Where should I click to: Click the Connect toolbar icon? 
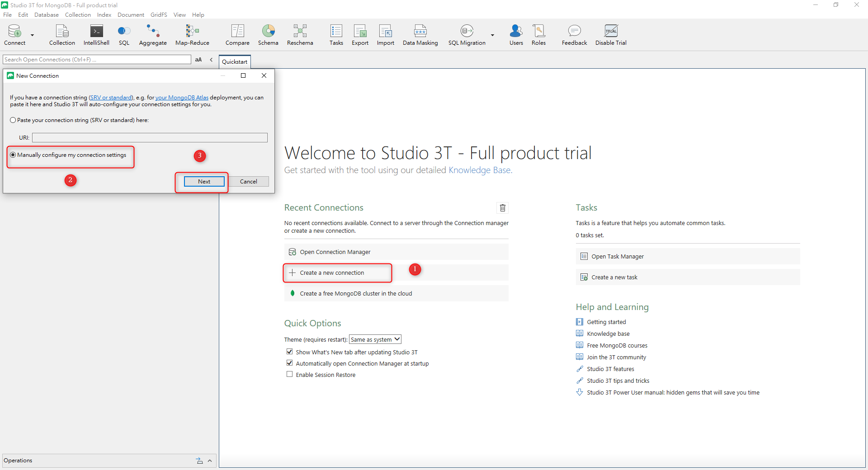pos(15,35)
